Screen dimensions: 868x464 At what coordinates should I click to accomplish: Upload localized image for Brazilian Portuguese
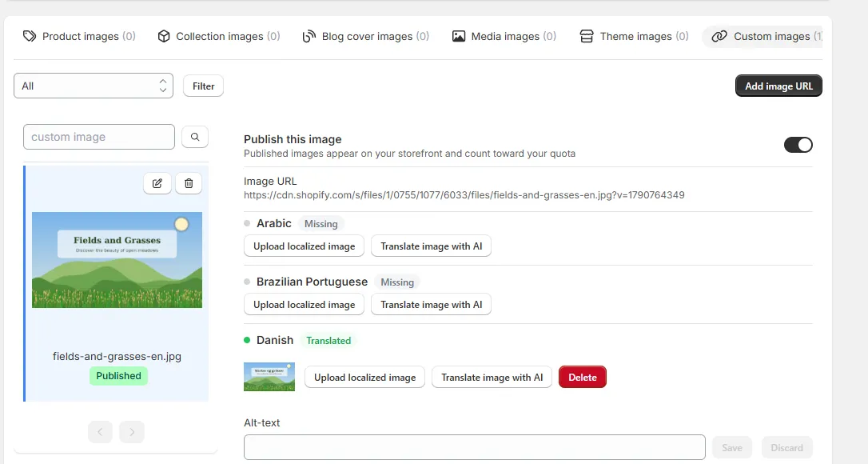304,304
